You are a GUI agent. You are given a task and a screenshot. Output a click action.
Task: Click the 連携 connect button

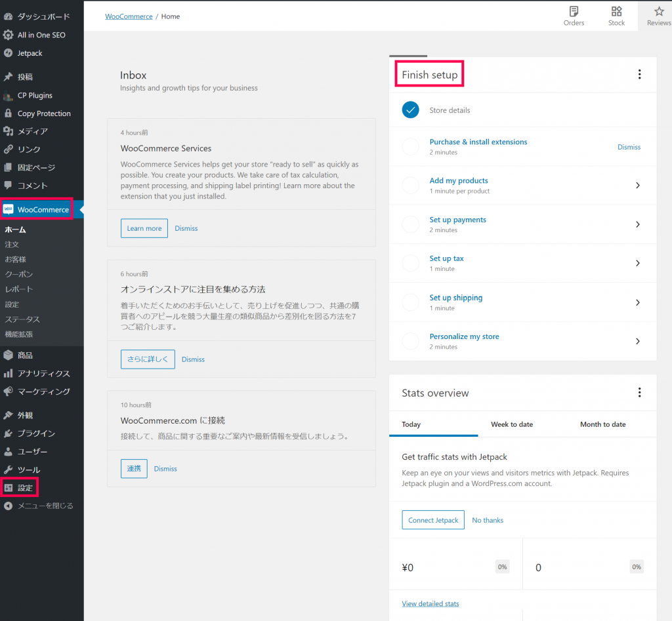coord(134,468)
